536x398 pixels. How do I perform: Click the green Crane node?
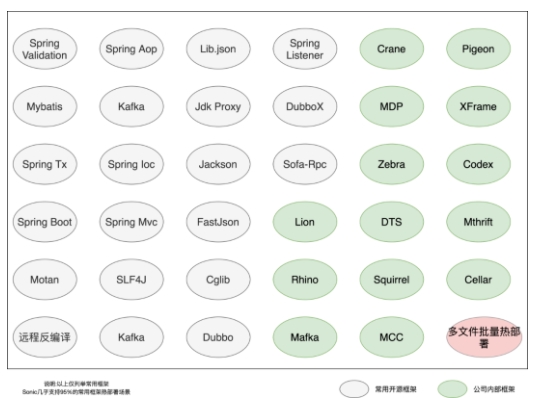(391, 49)
